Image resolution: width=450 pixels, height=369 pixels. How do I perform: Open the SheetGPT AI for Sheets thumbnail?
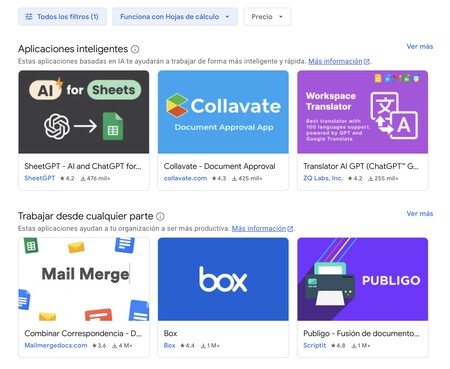[x=84, y=112]
